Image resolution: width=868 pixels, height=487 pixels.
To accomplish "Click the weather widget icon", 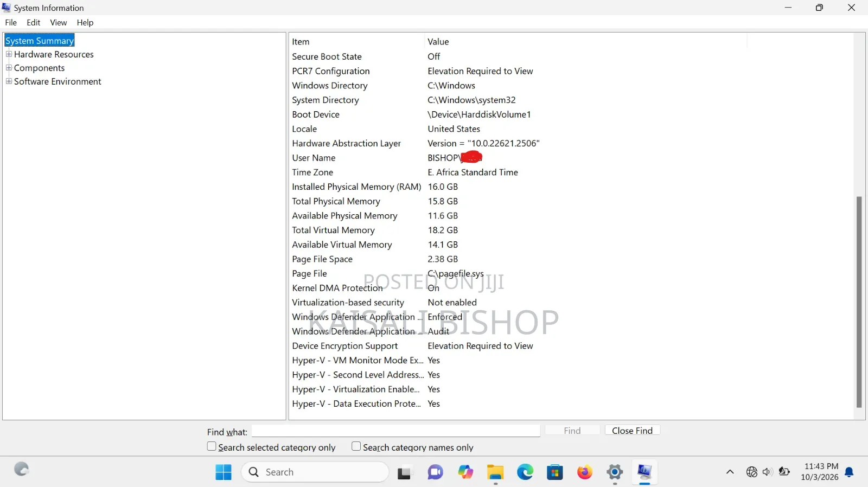I will [x=22, y=469].
